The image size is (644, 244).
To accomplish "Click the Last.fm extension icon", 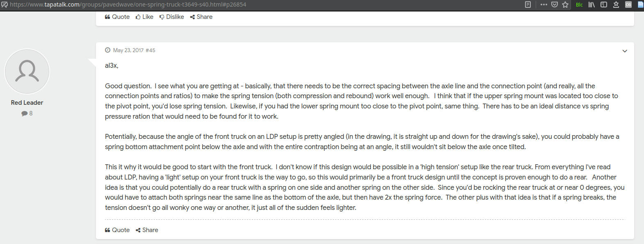I will click(x=628, y=5).
